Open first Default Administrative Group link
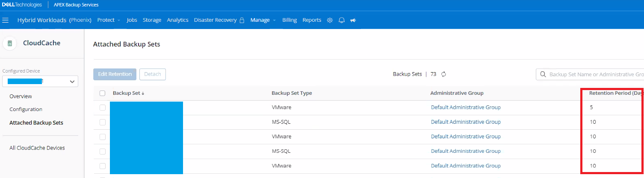 point(465,108)
